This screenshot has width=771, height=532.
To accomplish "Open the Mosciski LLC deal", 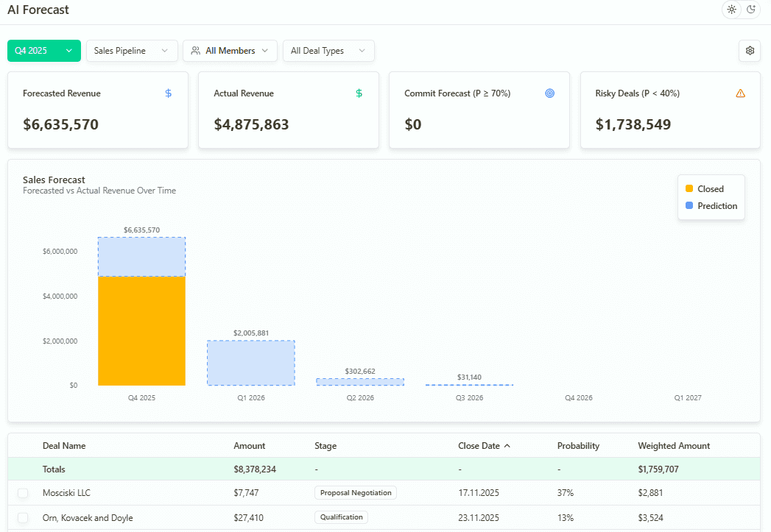I will tap(66, 493).
